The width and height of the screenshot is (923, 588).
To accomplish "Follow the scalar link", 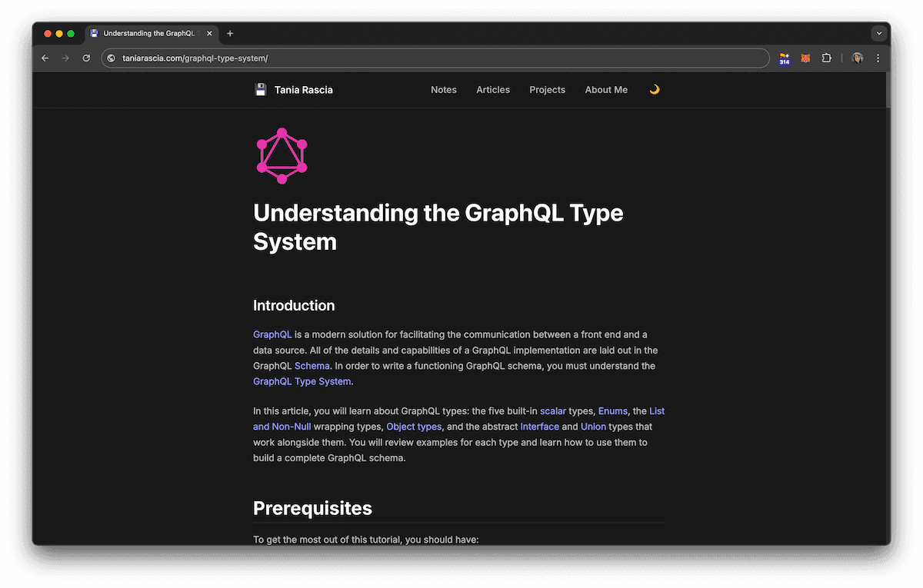I will point(553,411).
